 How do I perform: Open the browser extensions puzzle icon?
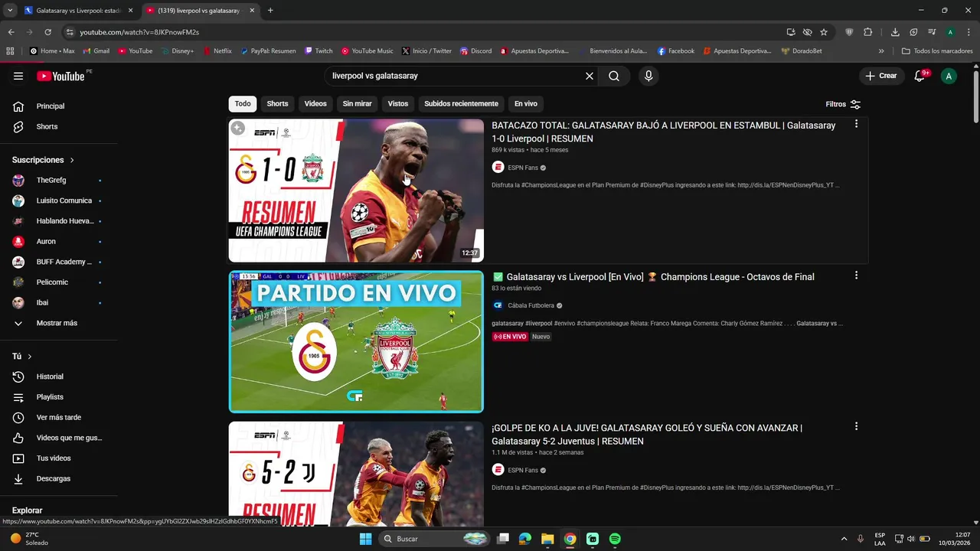tap(867, 32)
